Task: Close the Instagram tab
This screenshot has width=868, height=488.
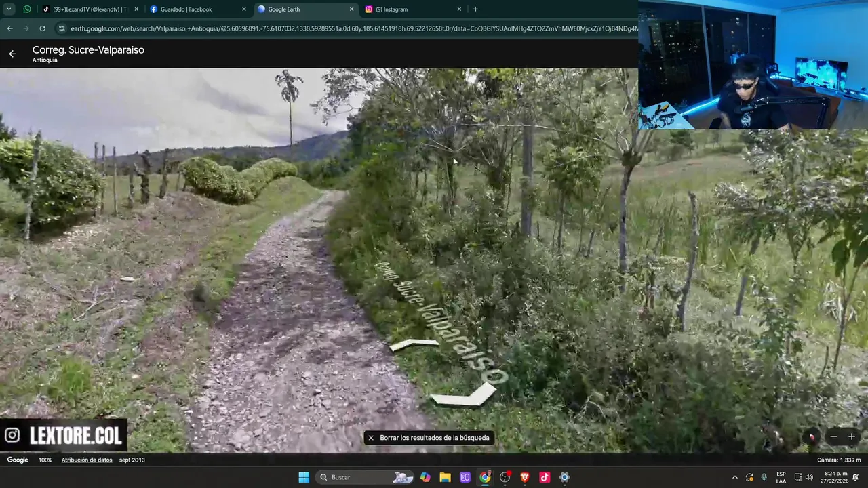Action: (459, 9)
